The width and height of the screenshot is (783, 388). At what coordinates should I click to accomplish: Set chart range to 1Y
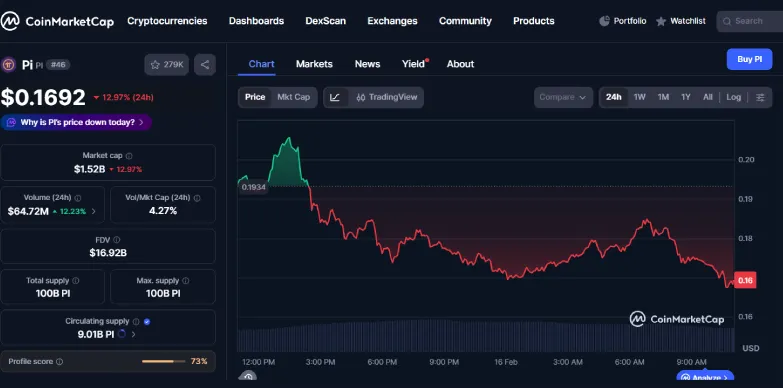point(686,97)
